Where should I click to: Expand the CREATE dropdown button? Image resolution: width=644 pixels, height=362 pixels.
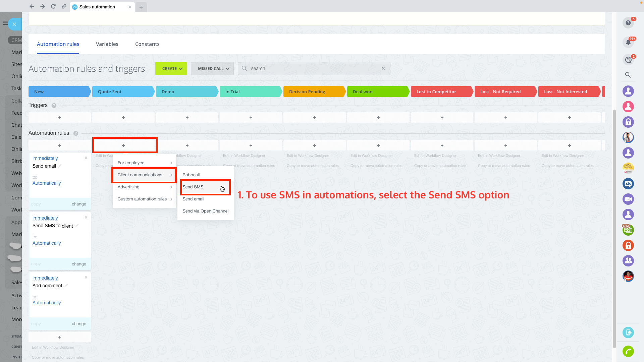point(171,68)
